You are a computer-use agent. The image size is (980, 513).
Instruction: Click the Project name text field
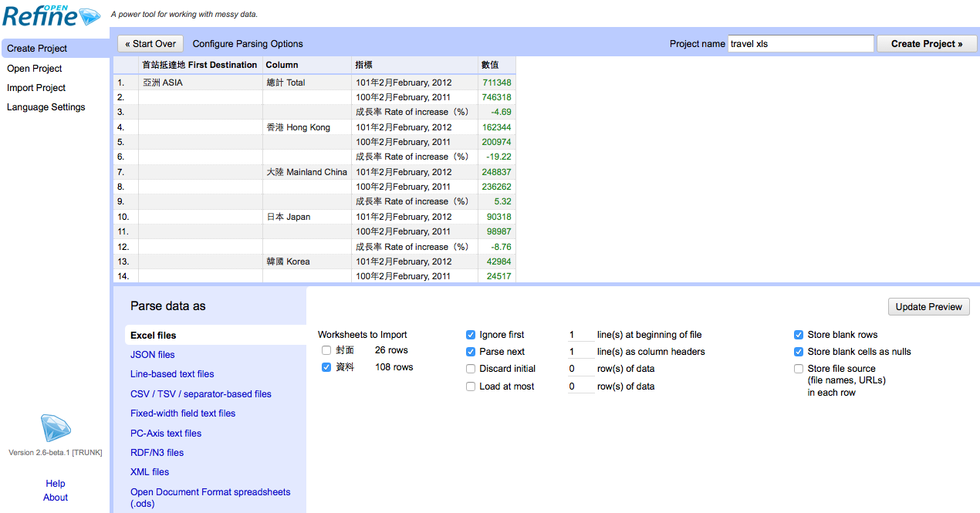click(800, 44)
